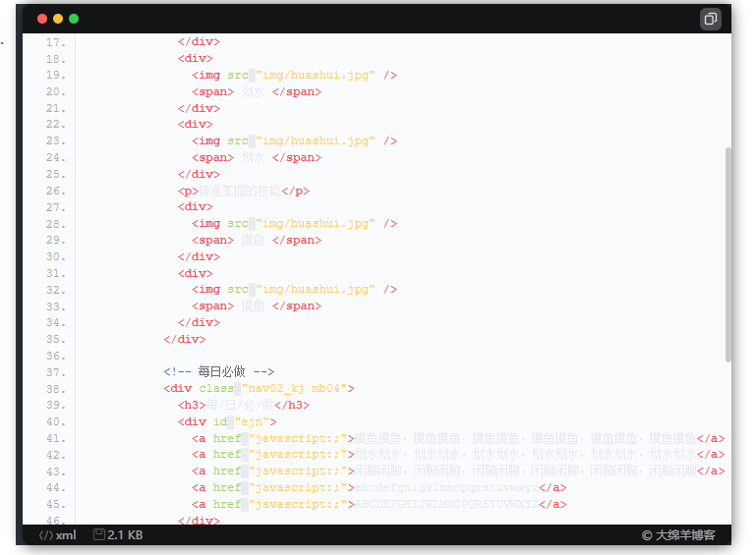Click the green dot in code header
The height and width of the screenshot is (555, 756).
pos(74,19)
